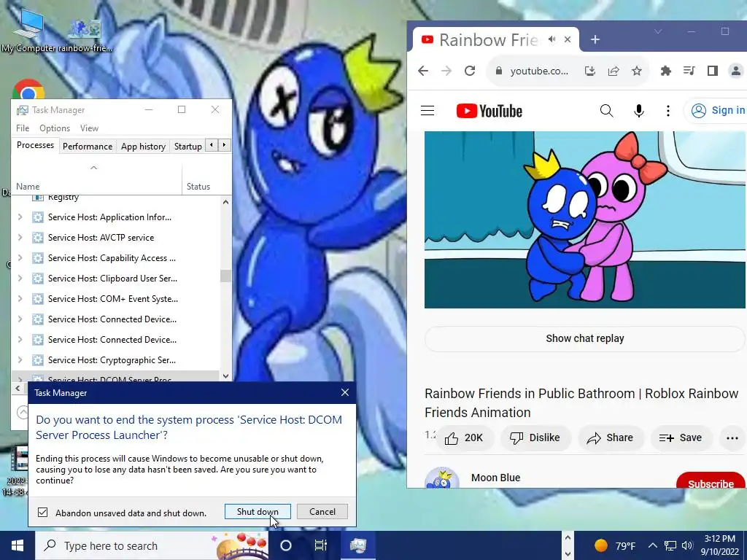The height and width of the screenshot is (560, 747).
Task: Open the browser Extensions puzzle icon
Action: tap(665, 71)
